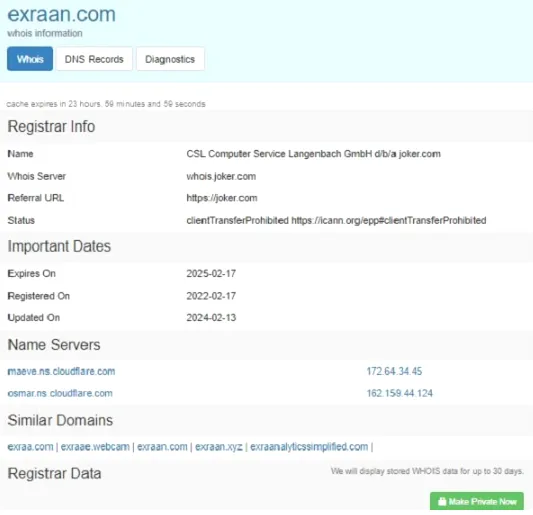Open the DNS Records tab
Image resolution: width=533 pixels, height=515 pixels.
pos(94,59)
